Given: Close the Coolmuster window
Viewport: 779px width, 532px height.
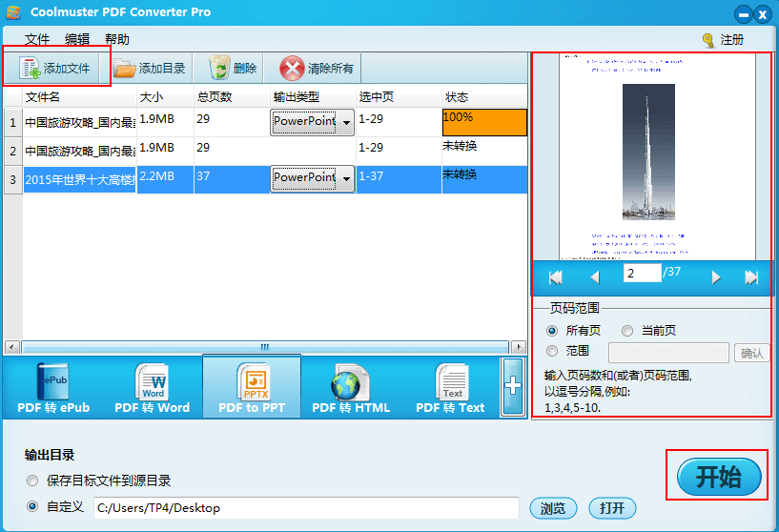Looking at the screenshot, I should point(762,15).
